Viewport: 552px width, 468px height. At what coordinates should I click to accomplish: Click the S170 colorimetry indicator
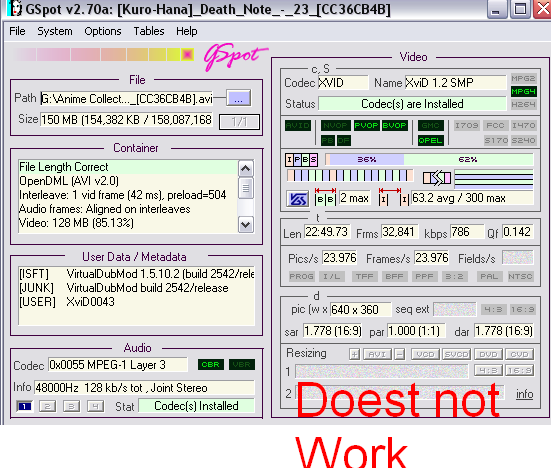pos(495,141)
